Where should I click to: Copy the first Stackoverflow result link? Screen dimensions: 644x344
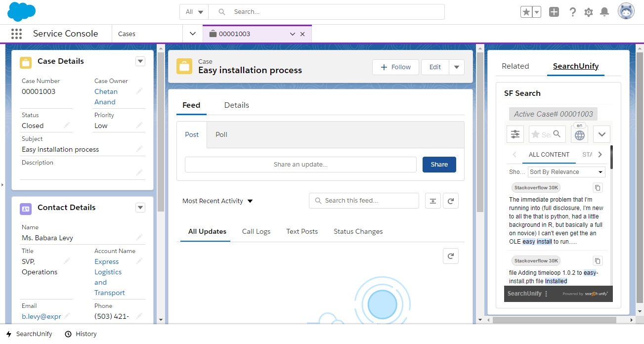pyautogui.click(x=598, y=188)
